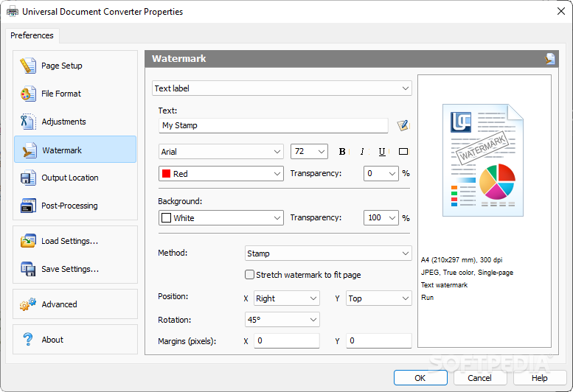Open the Rotation 45° dropdown

pos(282,319)
